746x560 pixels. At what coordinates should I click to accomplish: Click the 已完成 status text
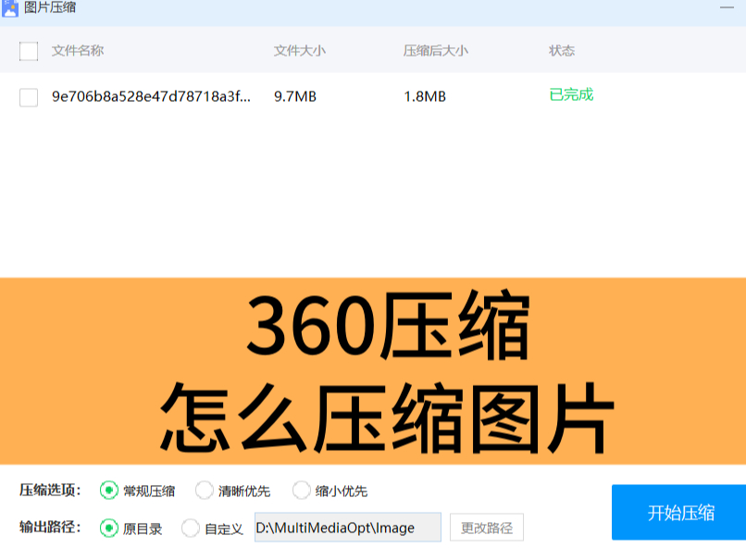[x=571, y=94]
